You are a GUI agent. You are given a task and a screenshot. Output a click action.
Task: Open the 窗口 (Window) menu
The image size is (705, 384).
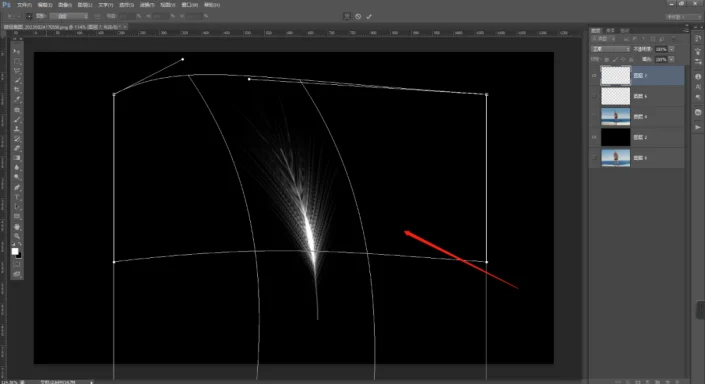pos(189,5)
